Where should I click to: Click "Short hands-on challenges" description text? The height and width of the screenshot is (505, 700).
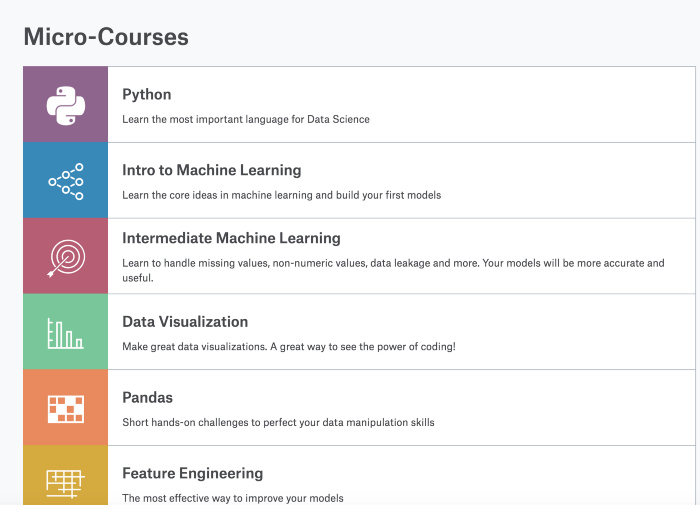[x=278, y=422]
